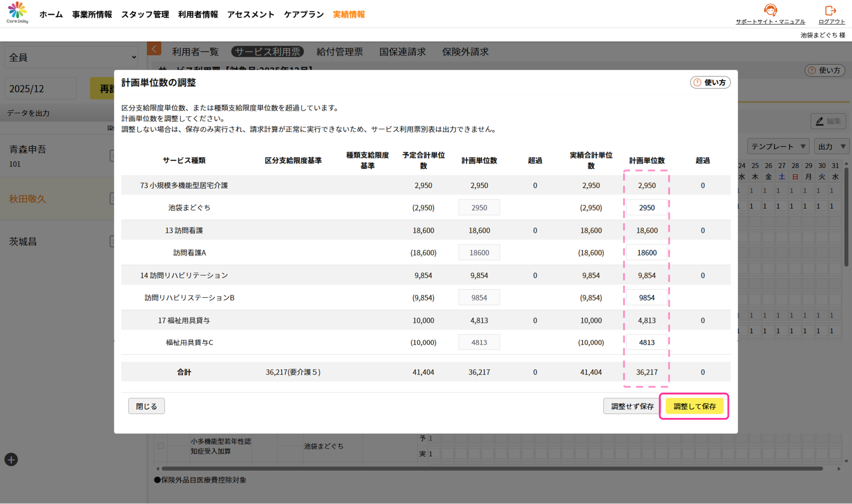The height and width of the screenshot is (504, 852).
Task: Open the 出力 dropdown menu
Action: (x=831, y=146)
